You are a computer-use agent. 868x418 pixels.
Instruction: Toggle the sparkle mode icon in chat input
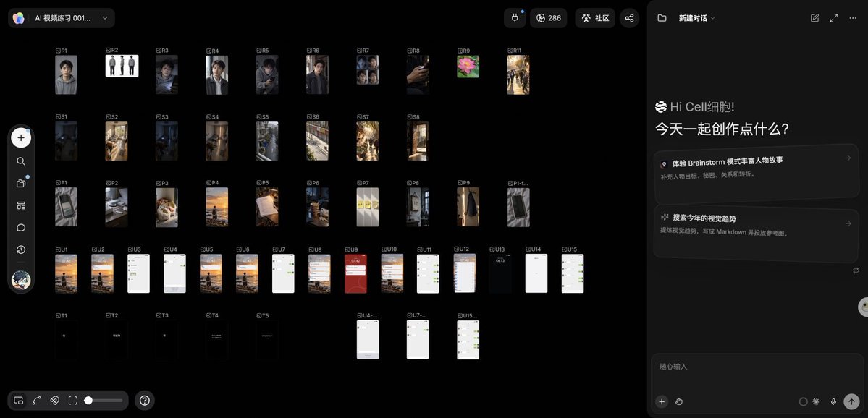click(x=816, y=402)
